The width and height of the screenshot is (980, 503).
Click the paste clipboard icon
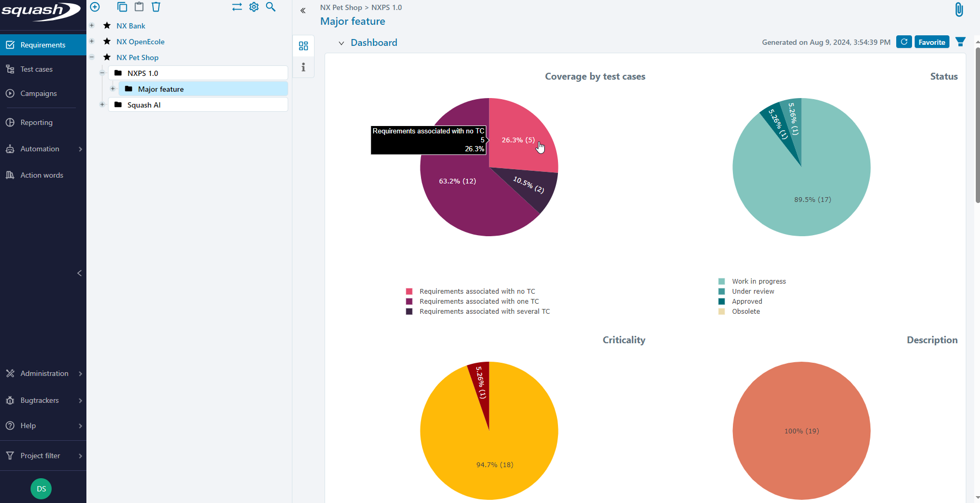(139, 7)
